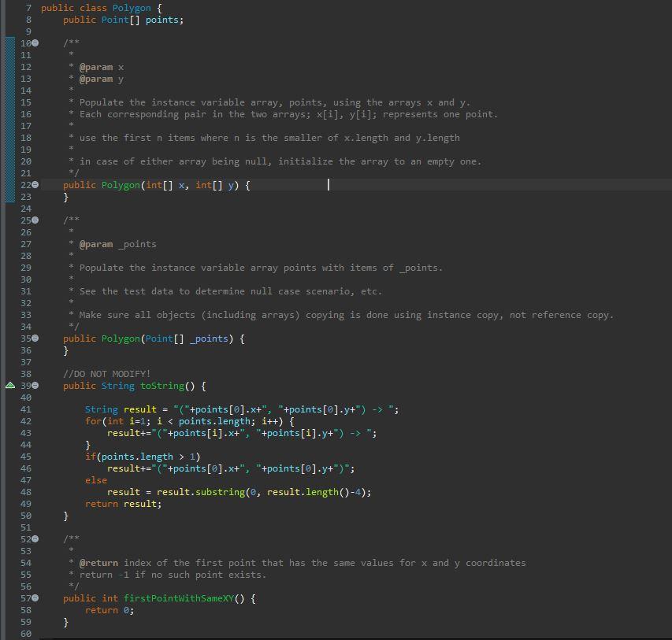Click the '@param x' tag on line 12

coord(102,67)
